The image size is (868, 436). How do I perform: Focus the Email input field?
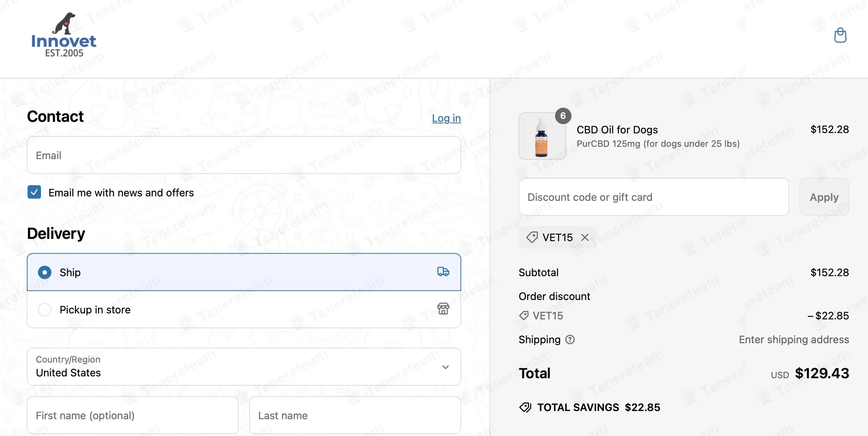click(x=244, y=155)
